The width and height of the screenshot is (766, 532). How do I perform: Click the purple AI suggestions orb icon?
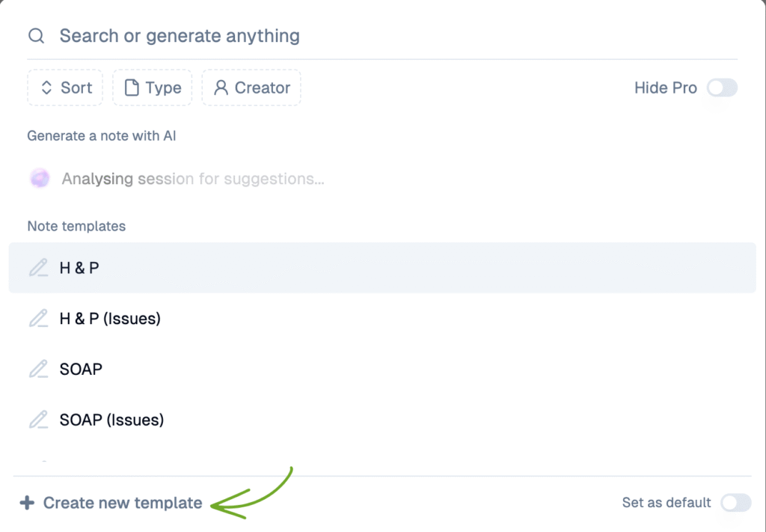pos(40,179)
